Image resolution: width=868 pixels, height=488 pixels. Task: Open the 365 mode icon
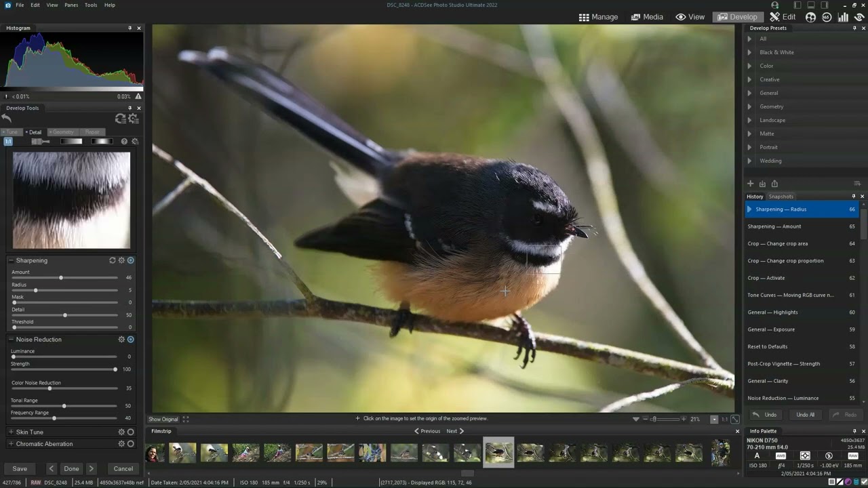click(x=827, y=17)
